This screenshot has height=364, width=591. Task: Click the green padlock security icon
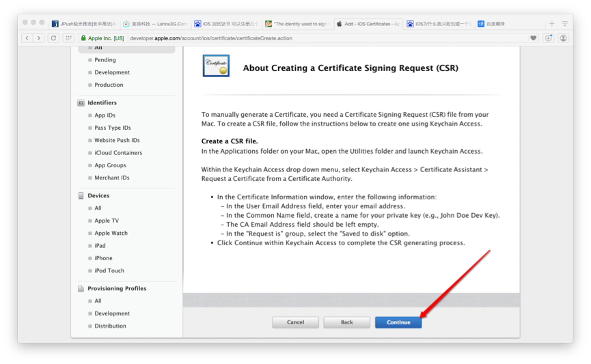(x=83, y=38)
